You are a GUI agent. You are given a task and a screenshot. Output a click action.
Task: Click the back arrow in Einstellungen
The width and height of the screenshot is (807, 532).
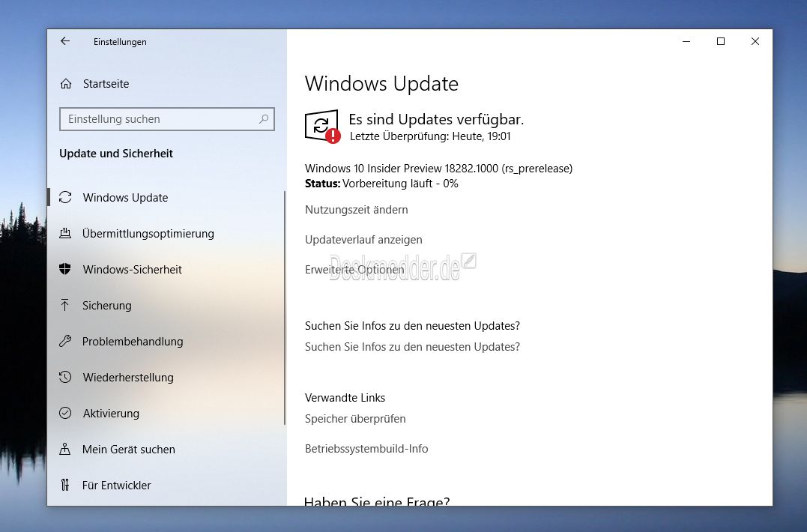(65, 41)
